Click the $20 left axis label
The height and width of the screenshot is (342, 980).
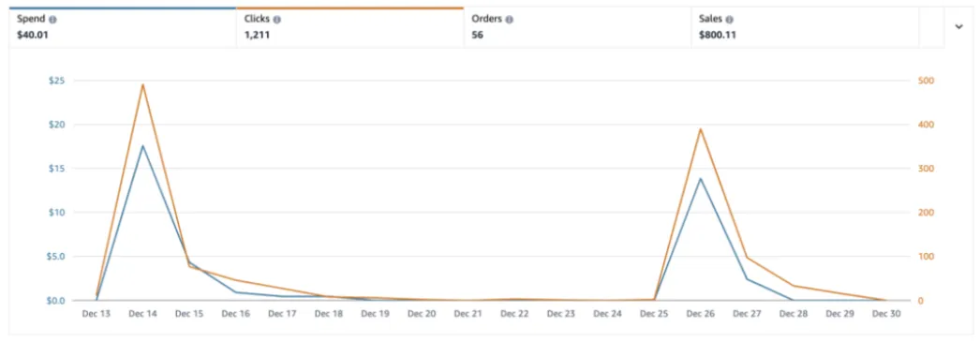coord(57,125)
